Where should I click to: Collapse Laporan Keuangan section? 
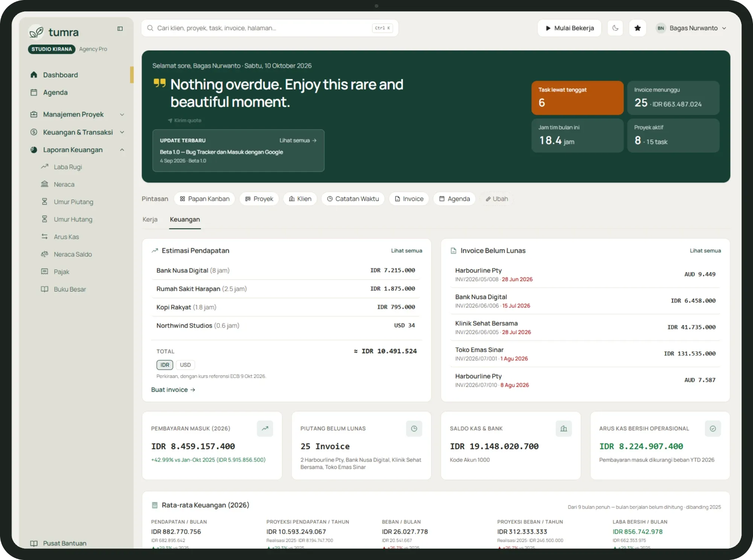[x=77, y=150]
